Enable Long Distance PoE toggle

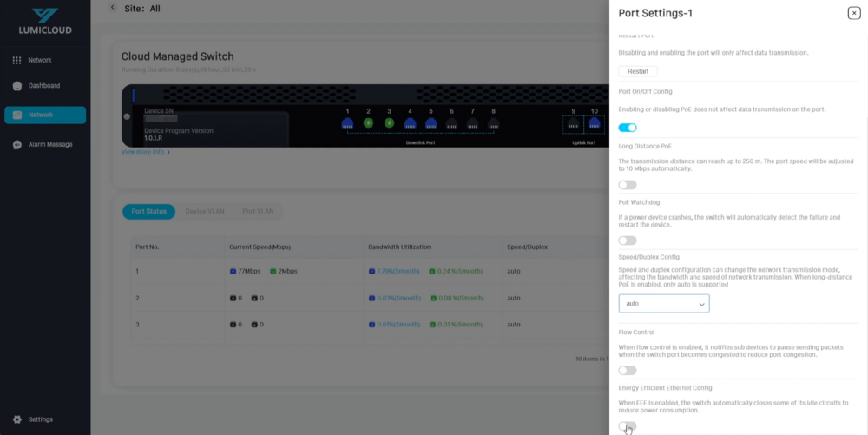coord(628,185)
